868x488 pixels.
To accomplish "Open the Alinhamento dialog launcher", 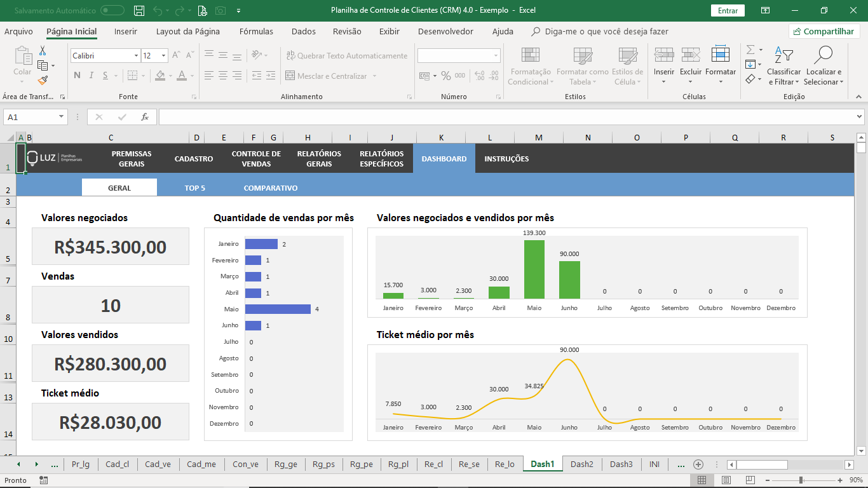I will (409, 97).
